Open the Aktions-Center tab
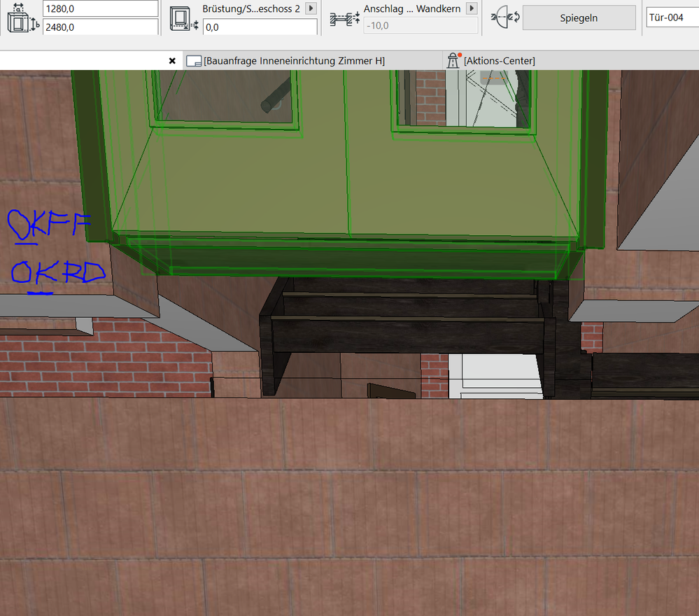 (x=500, y=61)
